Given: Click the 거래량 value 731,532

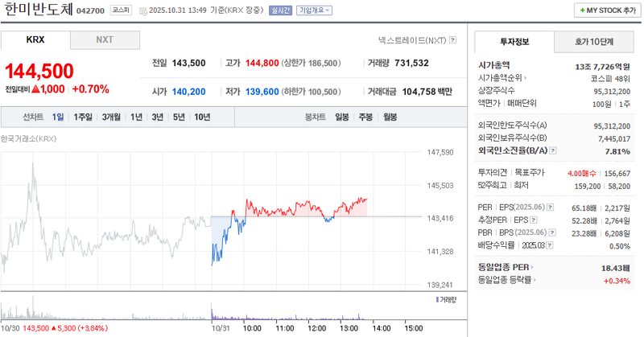Looking at the screenshot, I should [x=411, y=64].
